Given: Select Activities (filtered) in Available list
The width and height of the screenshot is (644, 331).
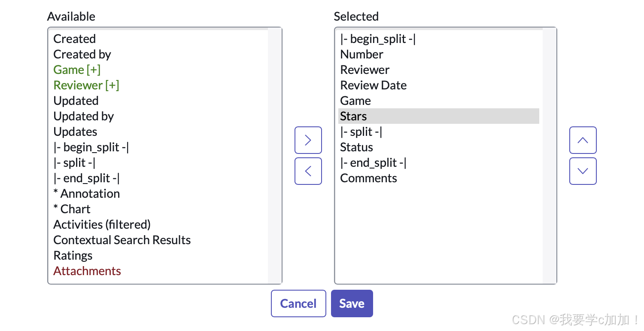Looking at the screenshot, I should pyautogui.click(x=102, y=224).
